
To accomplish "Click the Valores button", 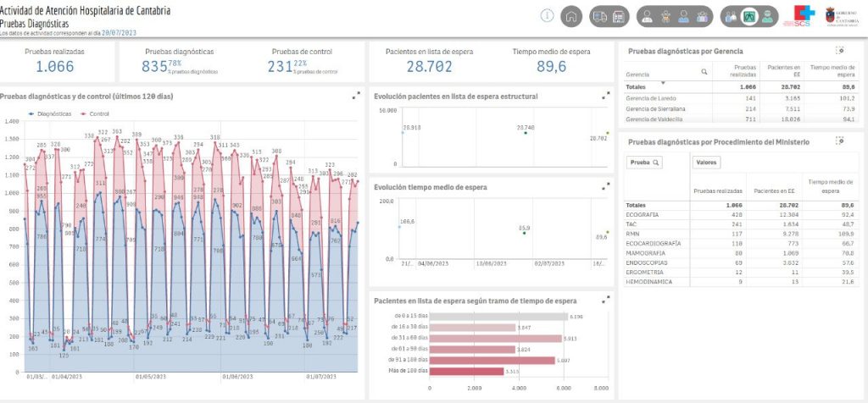I will [706, 162].
